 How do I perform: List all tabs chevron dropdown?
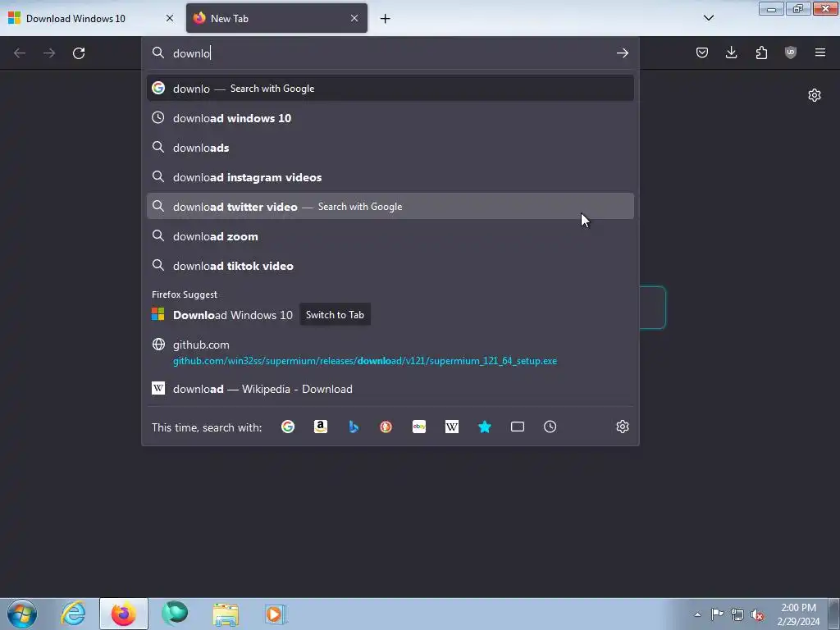pos(708,18)
